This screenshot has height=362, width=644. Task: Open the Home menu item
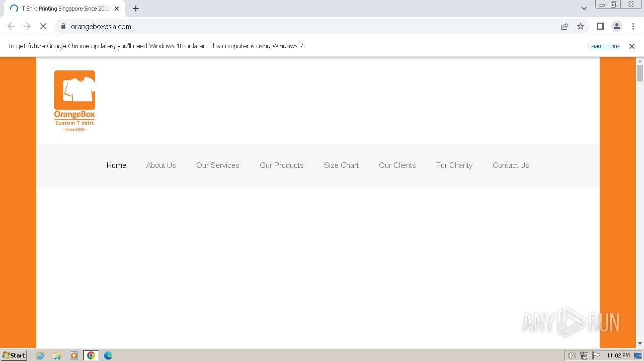116,165
